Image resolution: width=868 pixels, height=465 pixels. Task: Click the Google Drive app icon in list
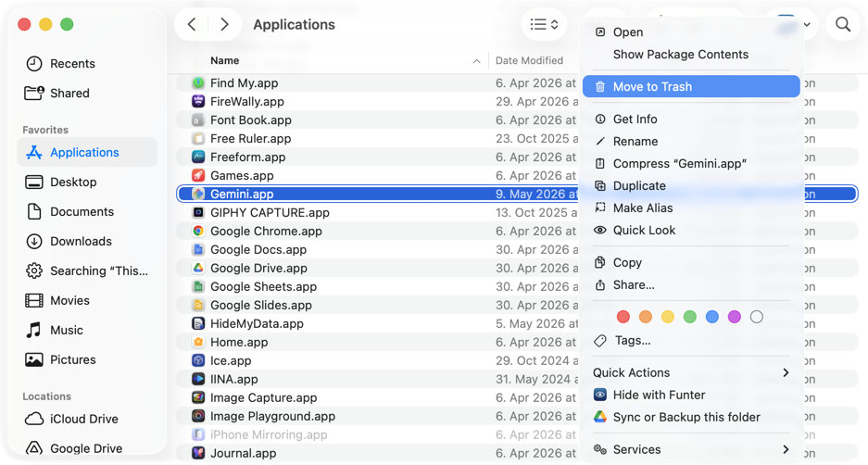coord(198,268)
